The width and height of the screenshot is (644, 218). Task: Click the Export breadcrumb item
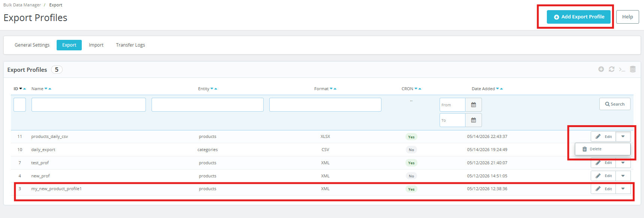tap(56, 5)
